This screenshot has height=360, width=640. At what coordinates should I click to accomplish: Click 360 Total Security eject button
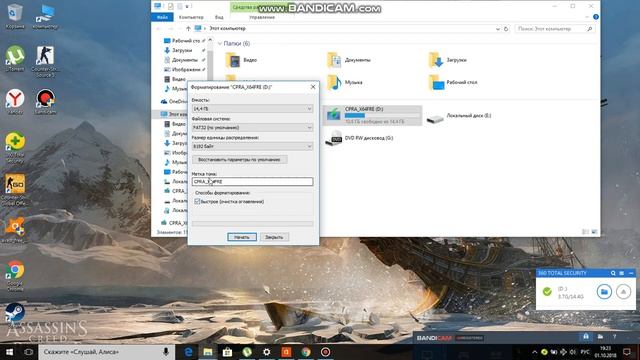(x=623, y=291)
